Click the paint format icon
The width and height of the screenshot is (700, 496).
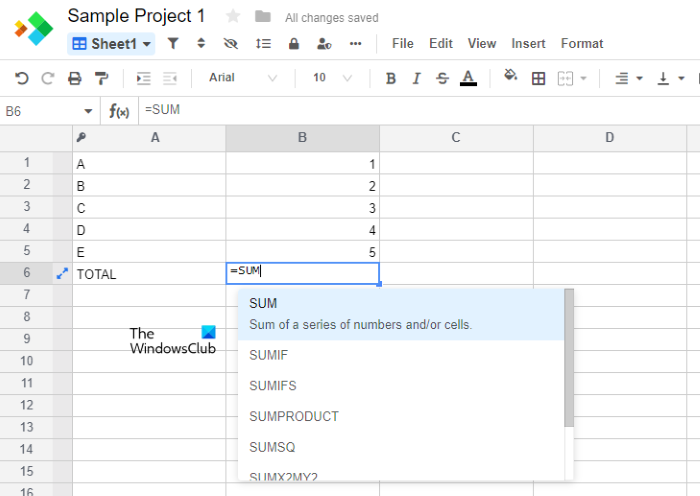(101, 78)
